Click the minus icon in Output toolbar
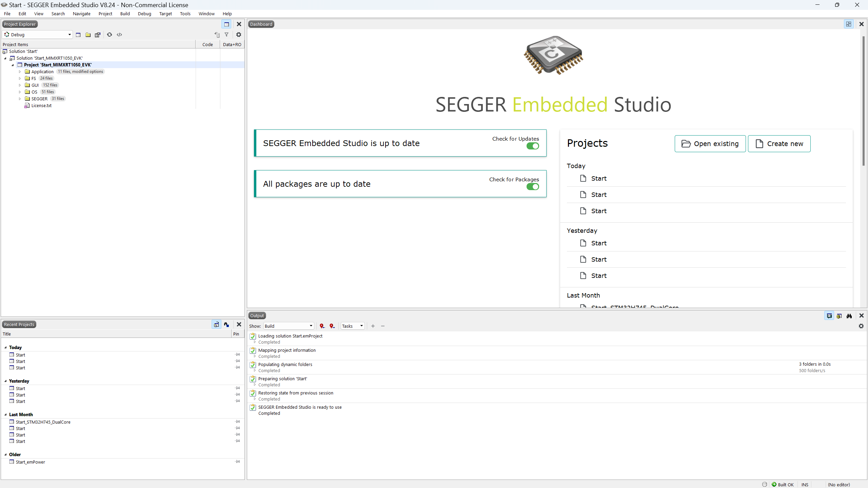The height and width of the screenshot is (488, 868). click(383, 326)
